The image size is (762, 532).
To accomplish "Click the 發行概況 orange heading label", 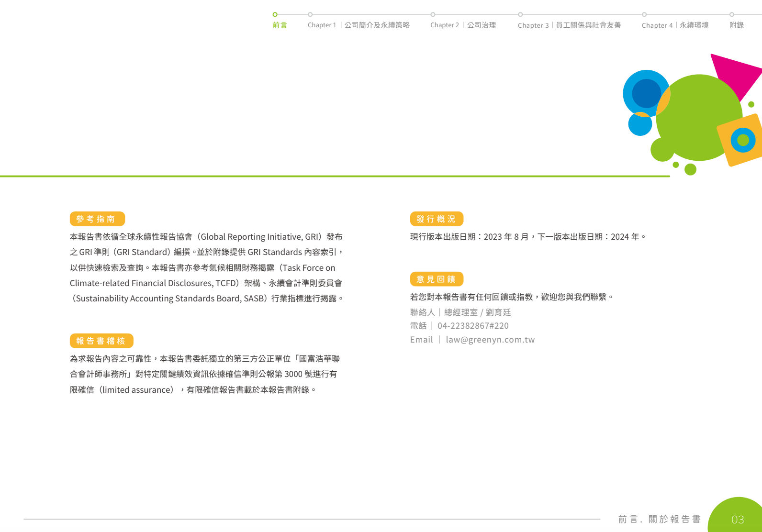I will pyautogui.click(x=437, y=219).
